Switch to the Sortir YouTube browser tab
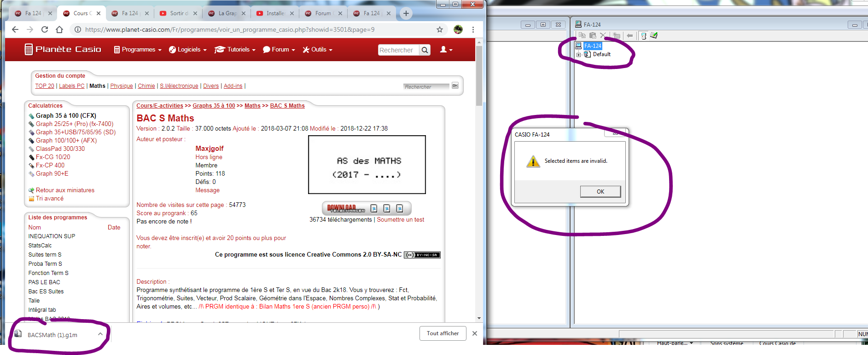The height and width of the screenshot is (355, 868). click(177, 13)
